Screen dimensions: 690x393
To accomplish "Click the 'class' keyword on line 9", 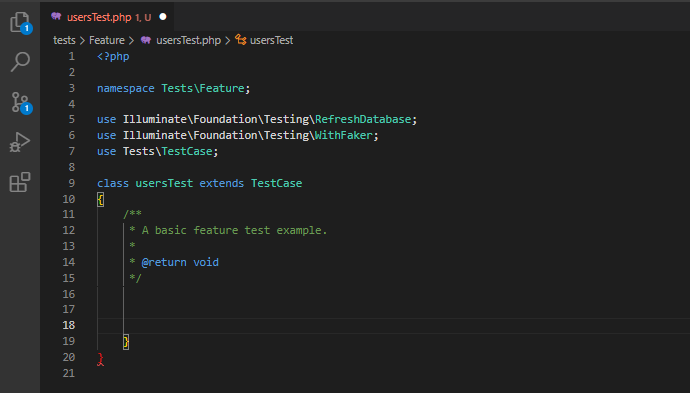I will (113, 184).
